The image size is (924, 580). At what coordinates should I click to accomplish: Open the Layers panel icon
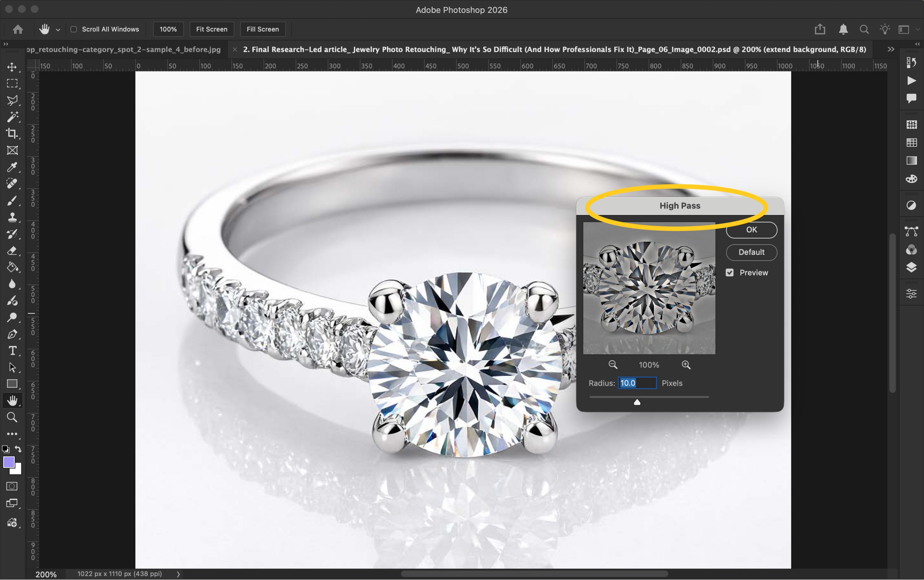(x=911, y=267)
